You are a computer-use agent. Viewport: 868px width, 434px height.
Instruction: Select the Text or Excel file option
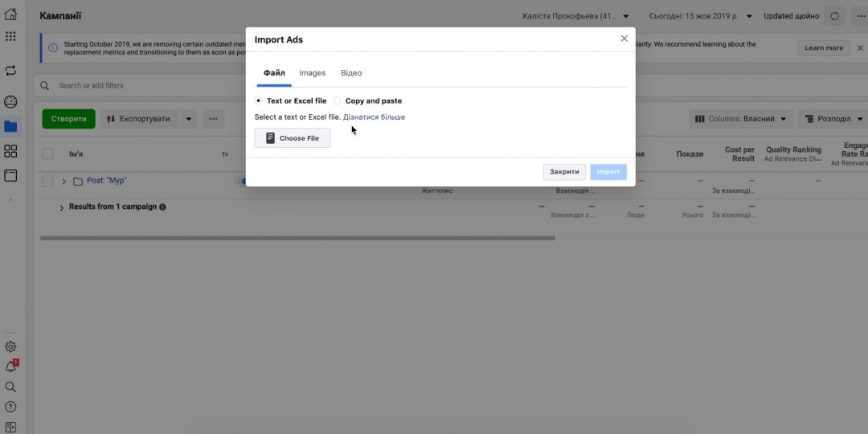pos(258,101)
